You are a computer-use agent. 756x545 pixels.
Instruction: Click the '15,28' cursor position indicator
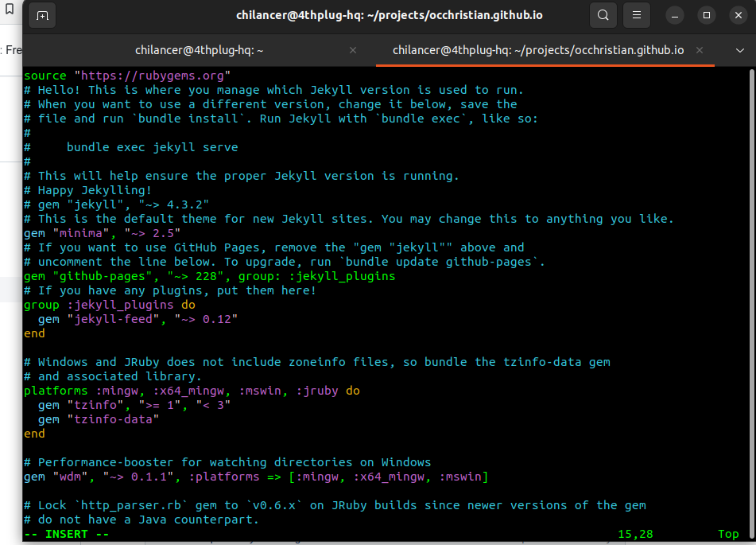click(x=635, y=534)
